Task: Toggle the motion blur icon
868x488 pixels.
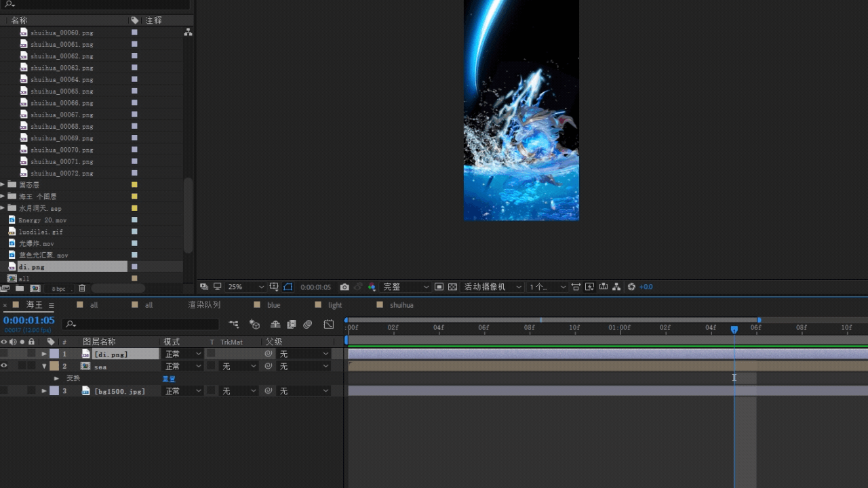Action: pos(308,325)
